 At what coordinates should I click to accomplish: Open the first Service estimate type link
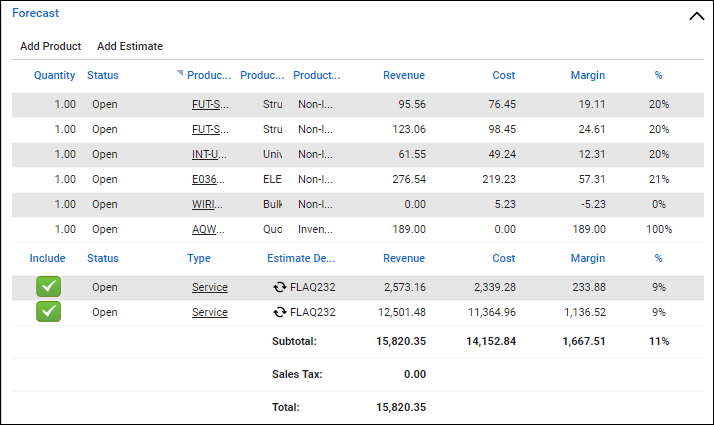[x=210, y=287]
